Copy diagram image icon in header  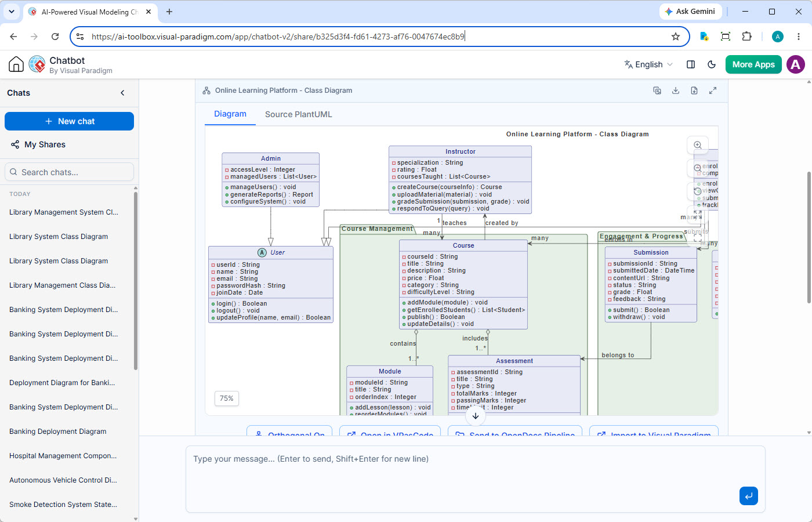click(x=657, y=90)
